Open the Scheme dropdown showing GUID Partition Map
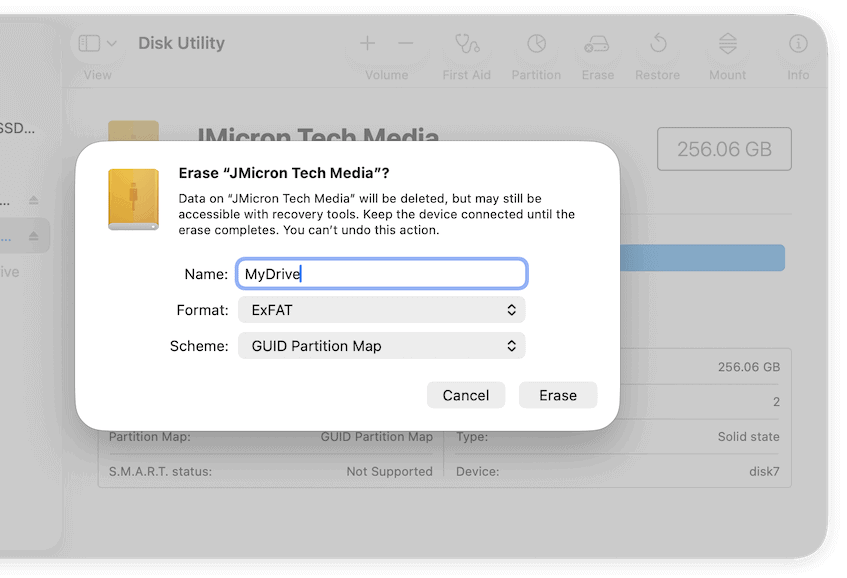847x578 pixels. click(381, 346)
